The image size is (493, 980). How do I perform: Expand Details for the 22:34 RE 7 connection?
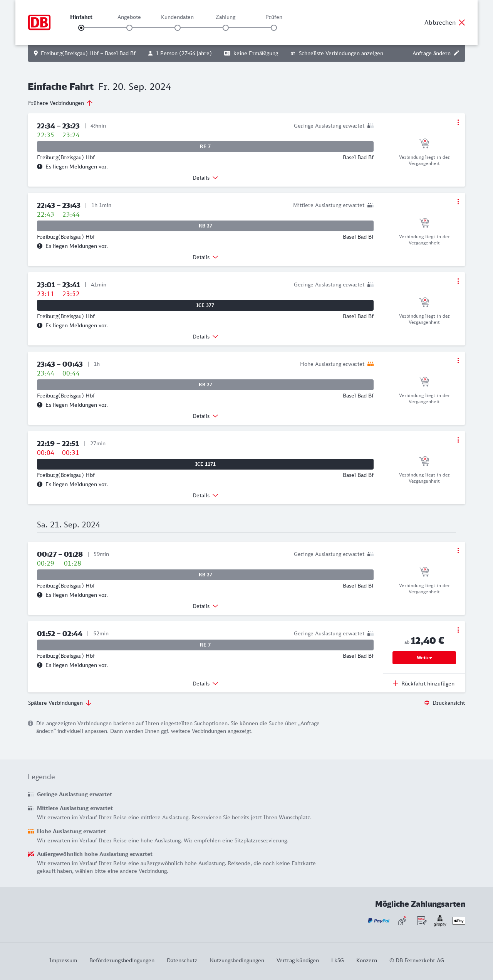[x=205, y=178]
